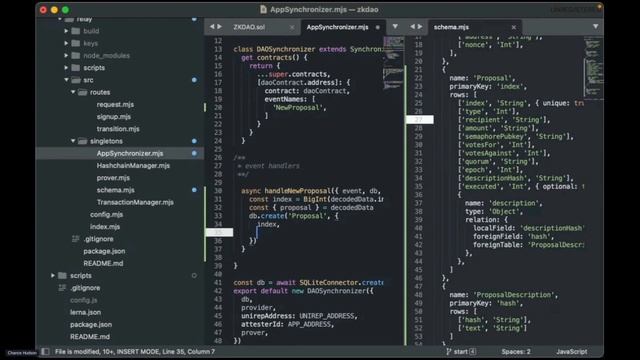Click 'ProposalDescription' name in schema.mjs
This screenshot has width=640, height=360.
514,295
